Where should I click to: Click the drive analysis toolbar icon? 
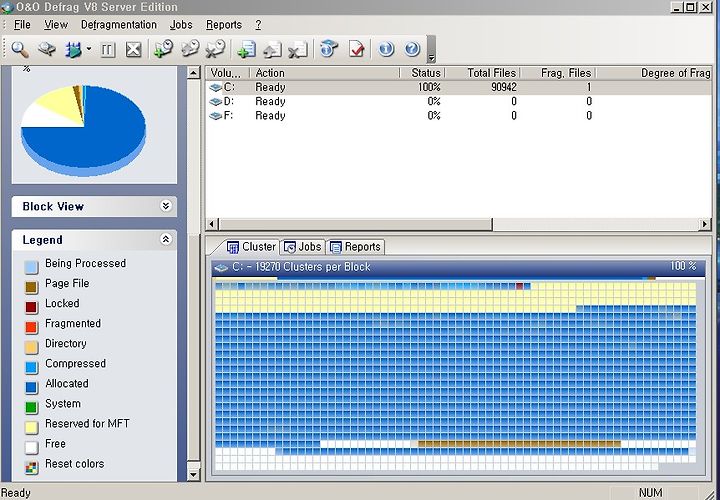(x=47, y=49)
